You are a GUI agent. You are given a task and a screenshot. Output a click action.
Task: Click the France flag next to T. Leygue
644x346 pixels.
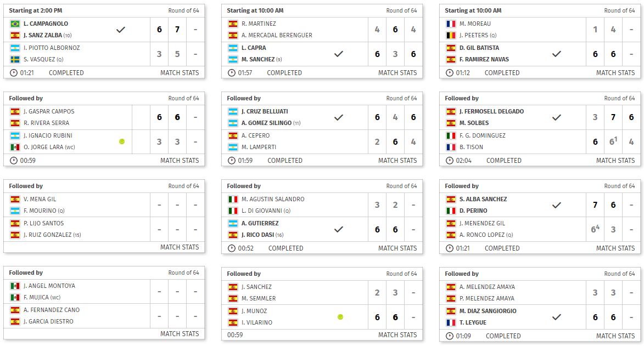tap(451, 322)
